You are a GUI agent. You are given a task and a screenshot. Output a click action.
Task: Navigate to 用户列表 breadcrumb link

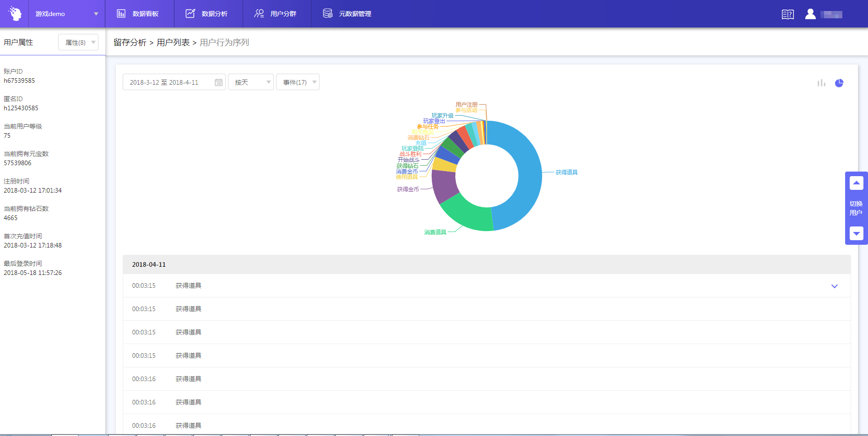(173, 43)
